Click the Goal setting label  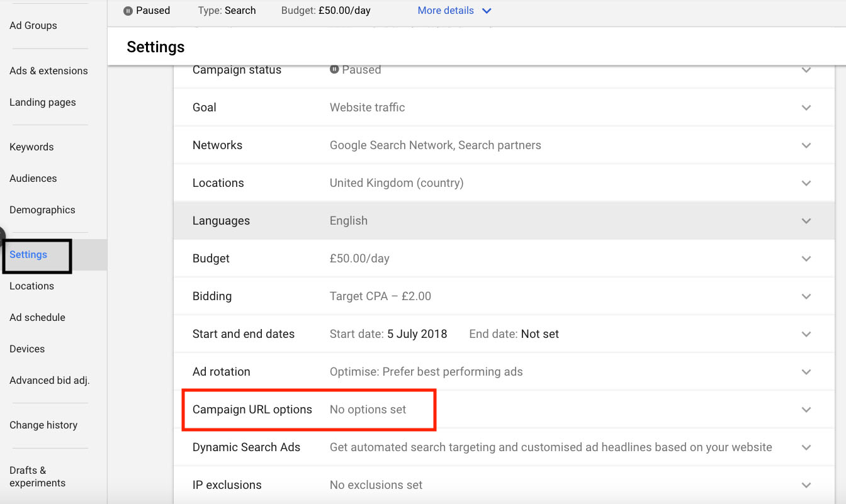coord(205,108)
